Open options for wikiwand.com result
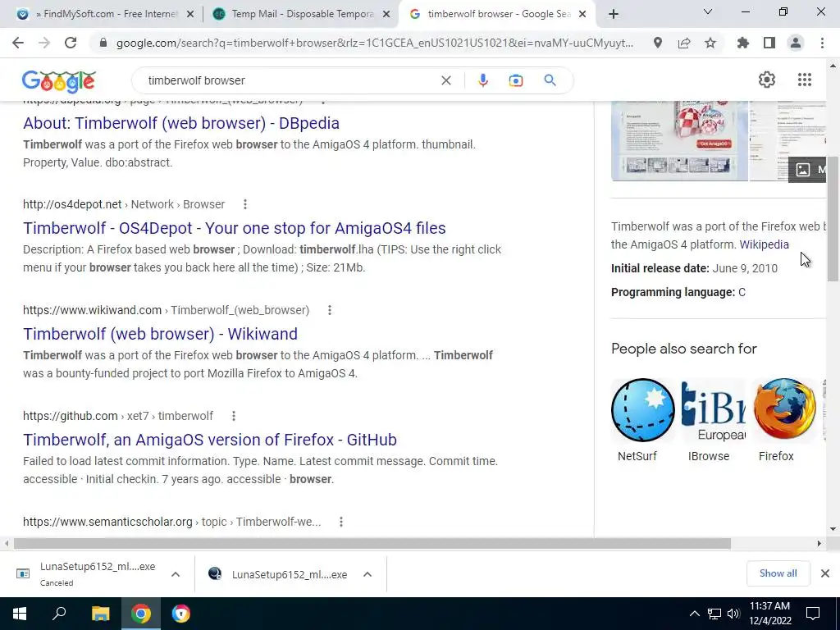This screenshot has height=630, width=840. click(x=330, y=310)
